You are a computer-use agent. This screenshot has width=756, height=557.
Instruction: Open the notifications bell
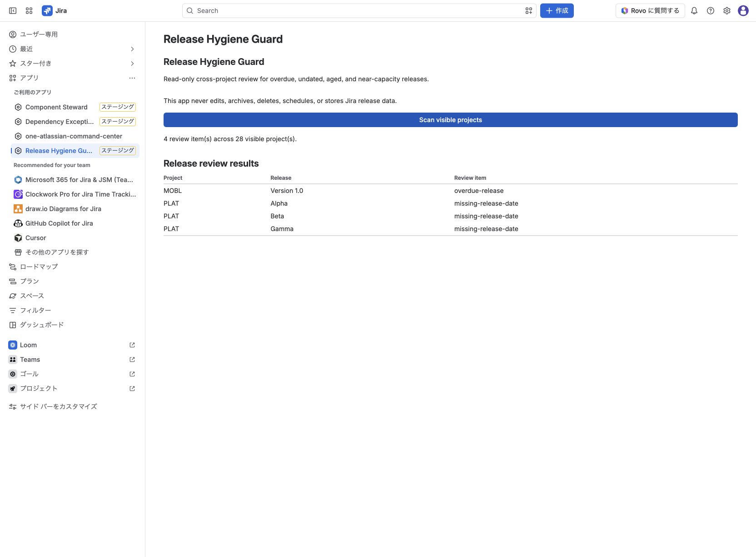tap(694, 10)
